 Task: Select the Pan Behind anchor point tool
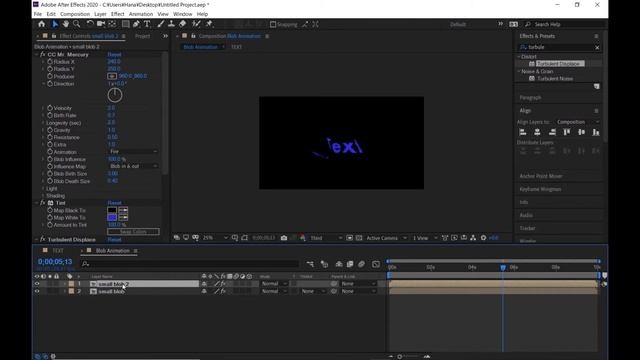[112, 24]
